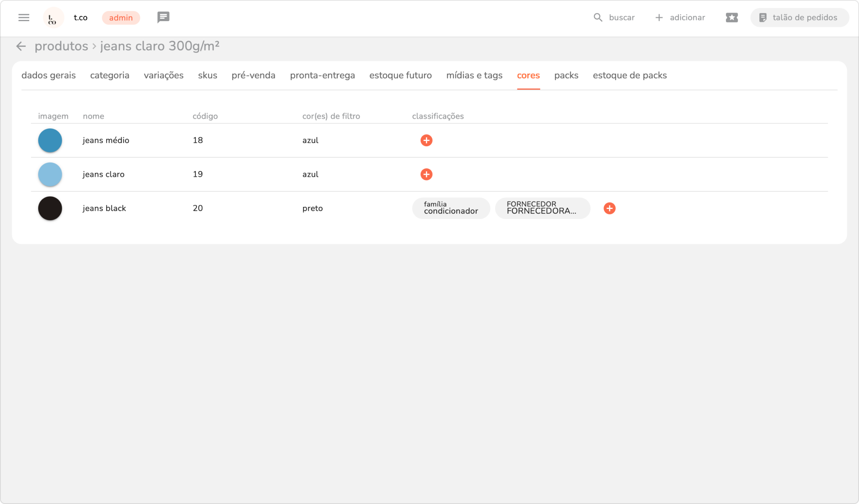The width and height of the screenshot is (859, 504).
Task: Open the chat messages icon
Action: coord(163,17)
